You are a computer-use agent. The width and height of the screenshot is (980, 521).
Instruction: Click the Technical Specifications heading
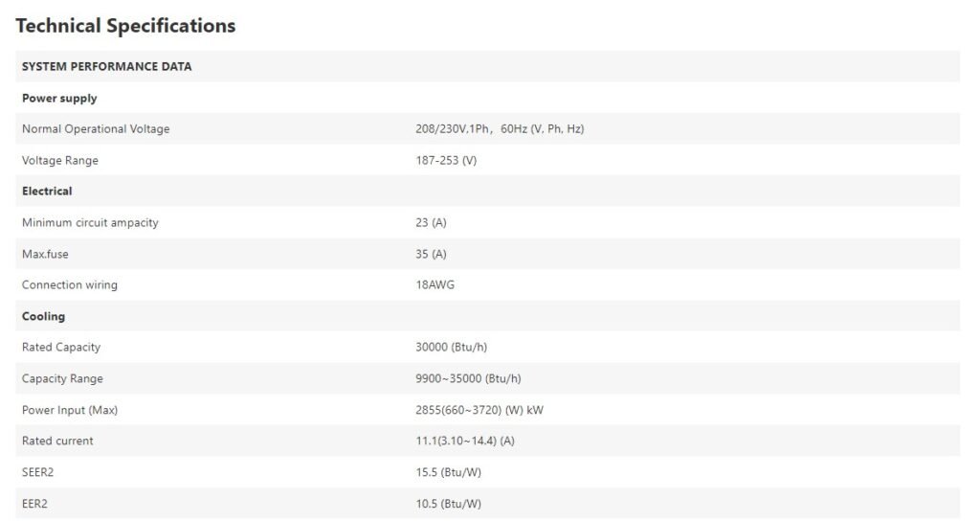(125, 26)
